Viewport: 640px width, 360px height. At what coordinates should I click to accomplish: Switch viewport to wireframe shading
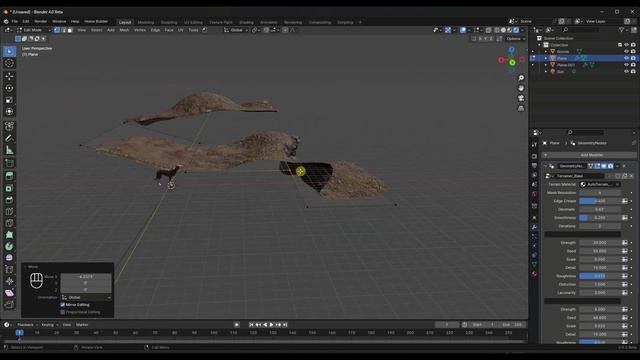tap(497, 30)
